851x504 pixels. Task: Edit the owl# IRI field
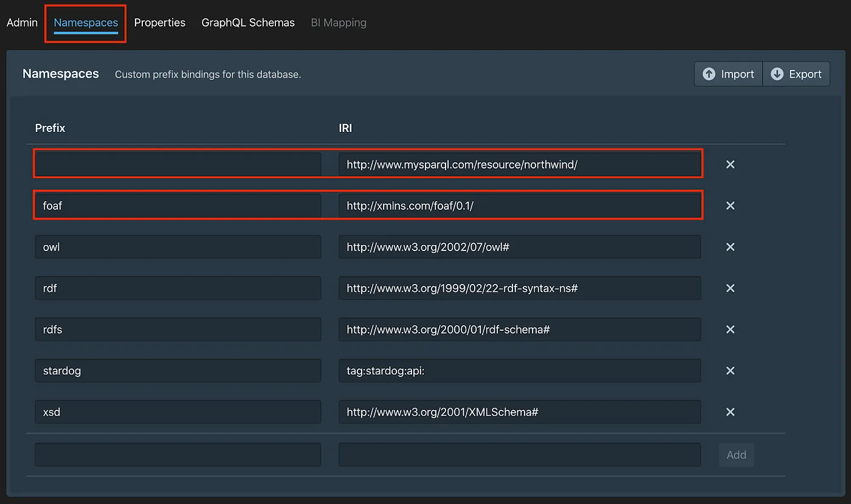click(x=520, y=247)
